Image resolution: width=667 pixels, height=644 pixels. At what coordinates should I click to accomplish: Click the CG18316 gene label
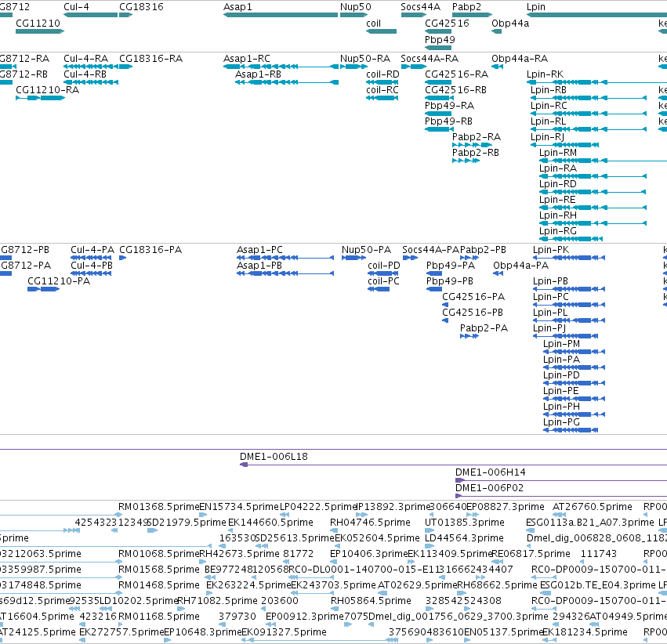point(141,7)
